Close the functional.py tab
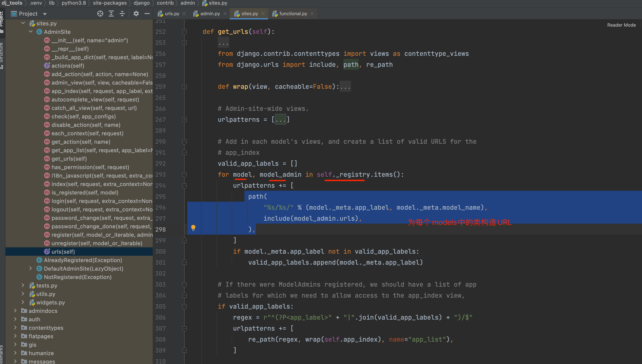Viewport: 642px width, 364px height. 312,14
